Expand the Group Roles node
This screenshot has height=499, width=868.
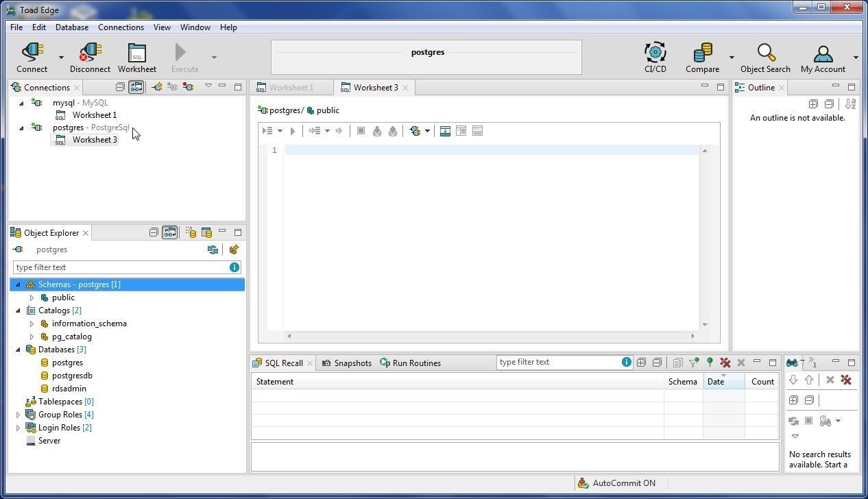(18, 415)
